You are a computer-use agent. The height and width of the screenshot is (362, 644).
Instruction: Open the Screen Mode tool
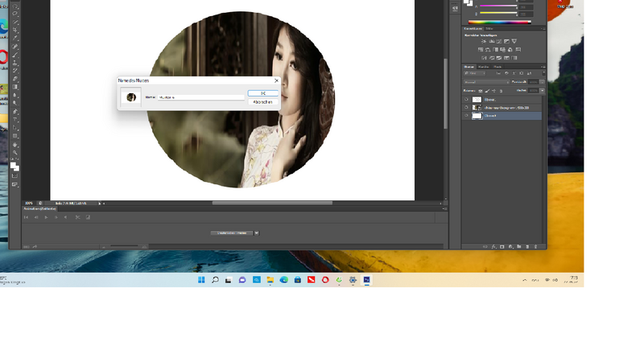pyautogui.click(x=15, y=185)
